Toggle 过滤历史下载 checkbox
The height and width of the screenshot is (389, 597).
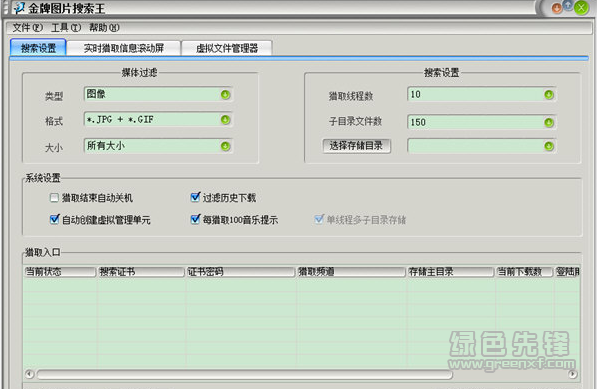tap(195, 197)
